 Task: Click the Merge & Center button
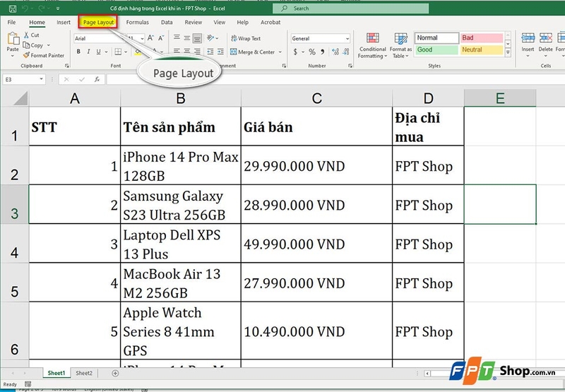point(253,52)
